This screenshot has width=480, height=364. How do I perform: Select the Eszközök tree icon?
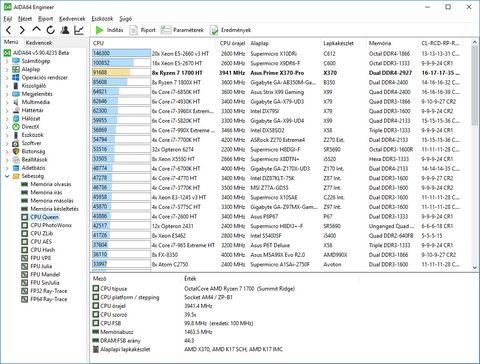pos(16,135)
